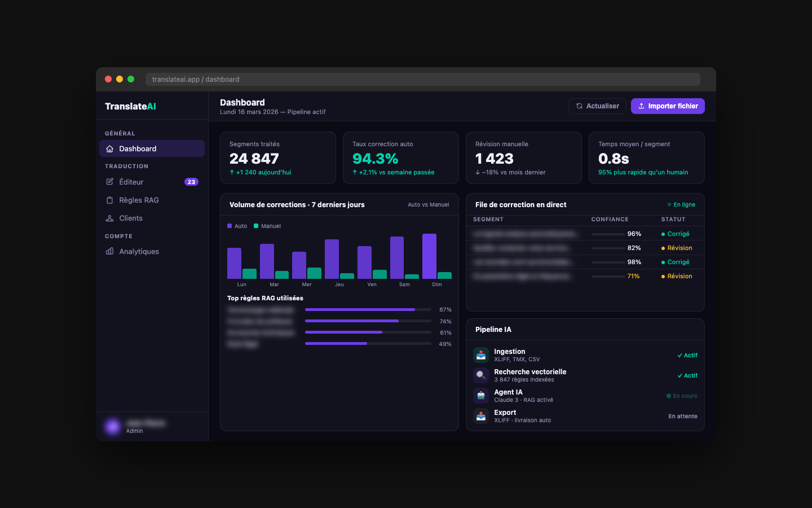Click the Actualiser button
This screenshot has width=812, height=508.
click(597, 106)
